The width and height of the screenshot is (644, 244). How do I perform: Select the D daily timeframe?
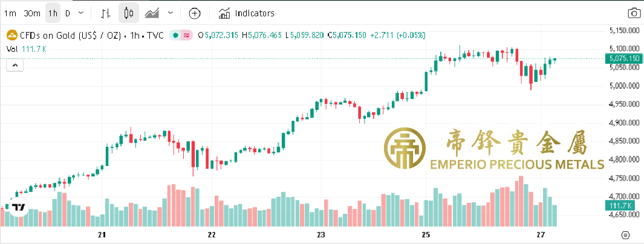click(67, 13)
